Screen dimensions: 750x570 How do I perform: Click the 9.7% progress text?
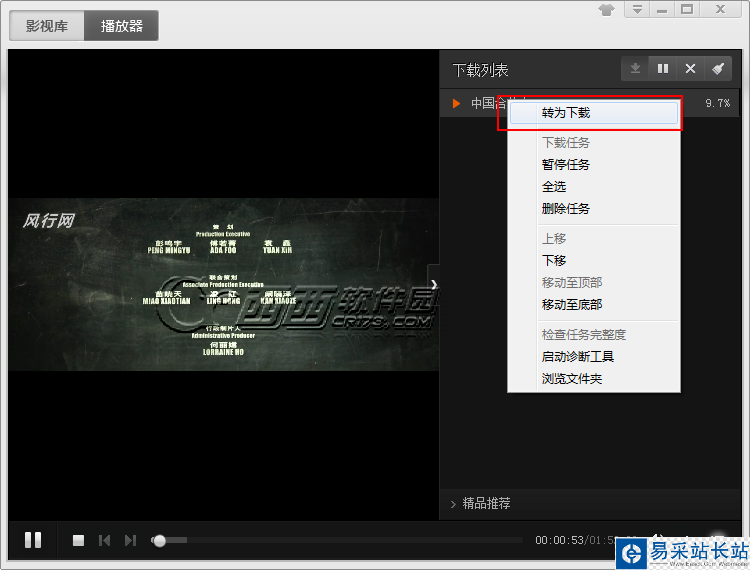point(717,103)
